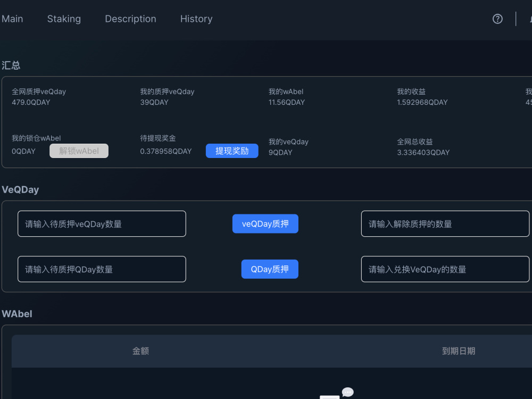Select the 我的质押veQday value 39QDAY
Screen dimensions: 532x399
(x=154, y=102)
